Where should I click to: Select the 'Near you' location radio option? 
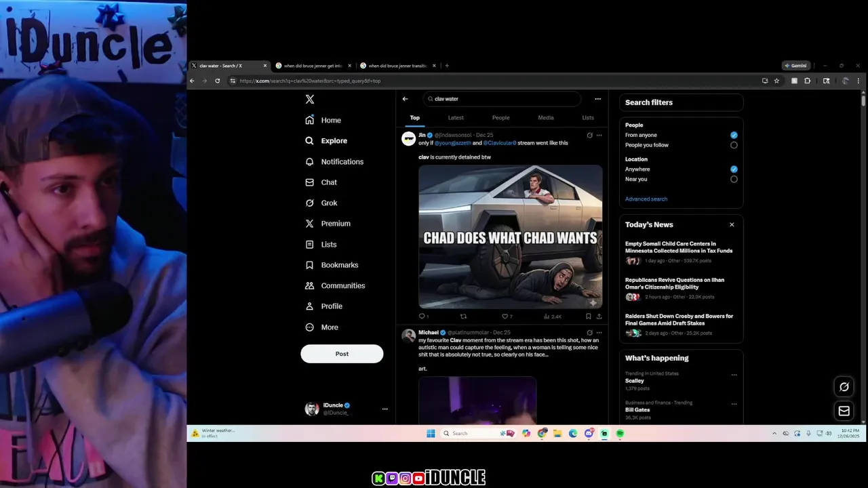pyautogui.click(x=734, y=179)
